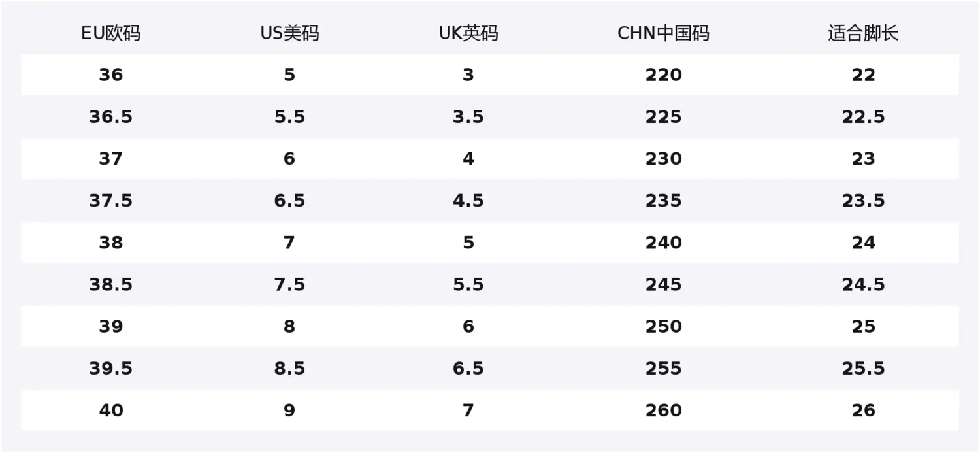980x453 pixels.
Task: Click the EU欧码 column header
Action: point(110,33)
